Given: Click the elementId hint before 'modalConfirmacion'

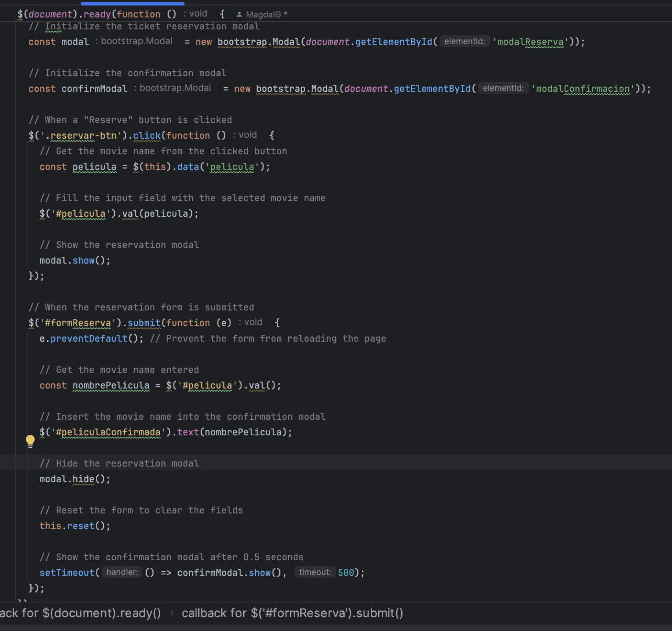Looking at the screenshot, I should (503, 88).
